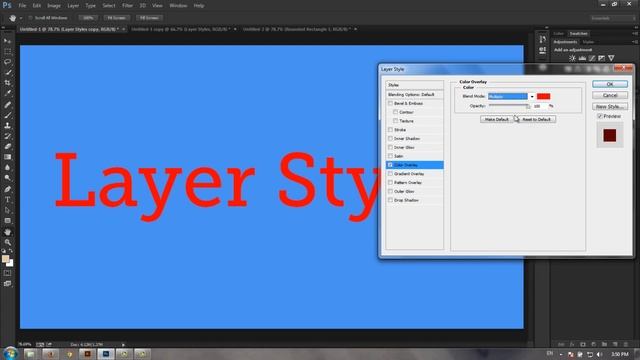The image size is (640, 360).
Task: Open the Blend Mode dropdown
Action: (511, 96)
